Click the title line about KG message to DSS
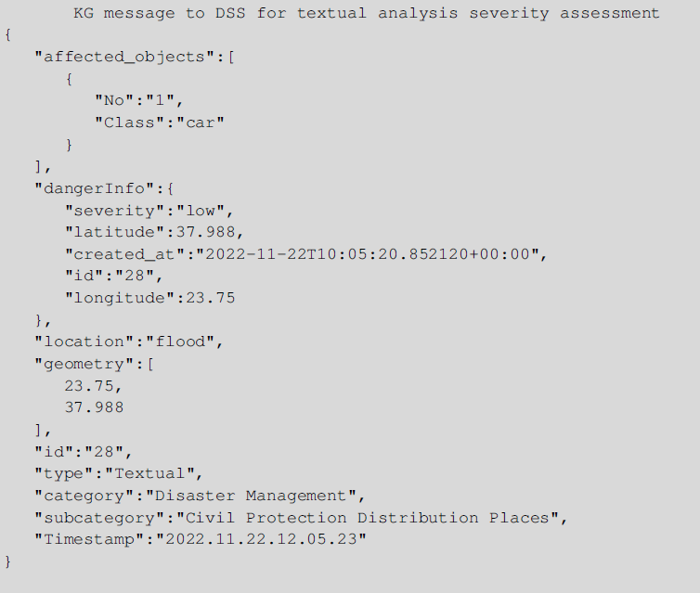 tap(366, 13)
